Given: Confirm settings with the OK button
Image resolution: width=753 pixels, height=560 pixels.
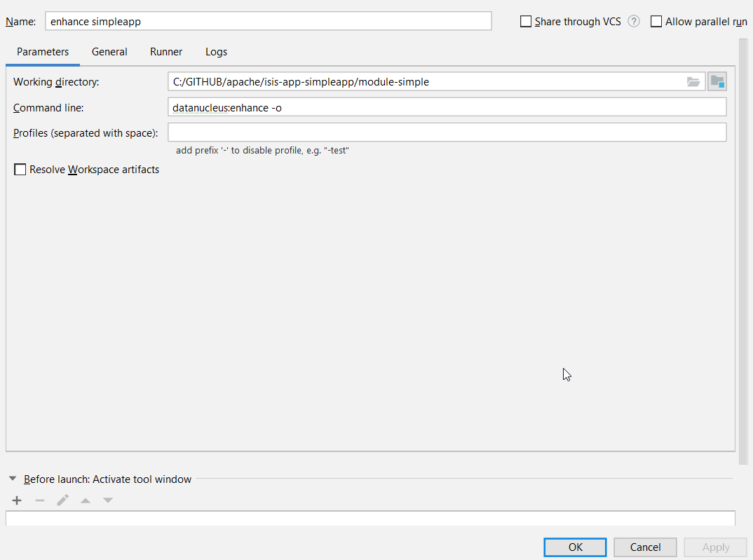Looking at the screenshot, I should 575,547.
